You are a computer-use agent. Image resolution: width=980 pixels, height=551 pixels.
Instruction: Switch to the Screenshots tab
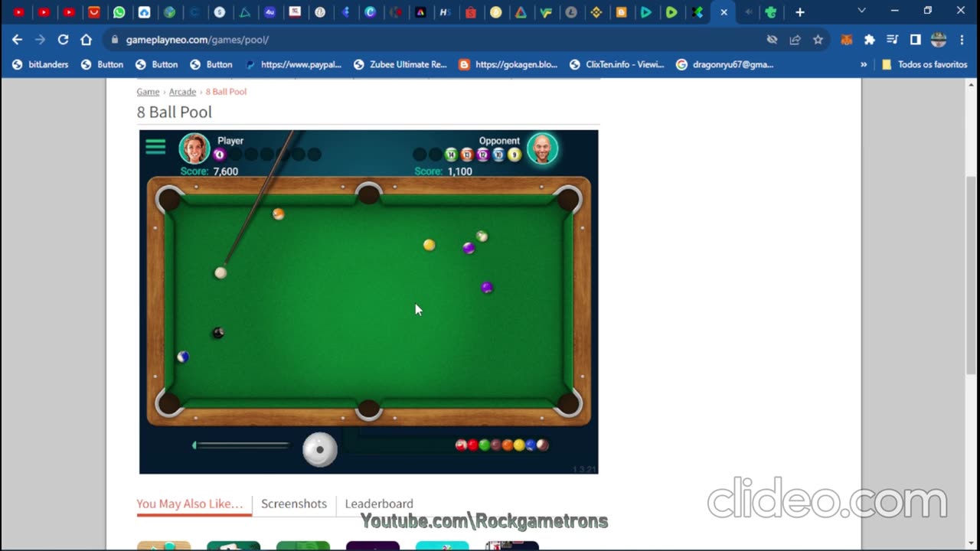pos(294,504)
